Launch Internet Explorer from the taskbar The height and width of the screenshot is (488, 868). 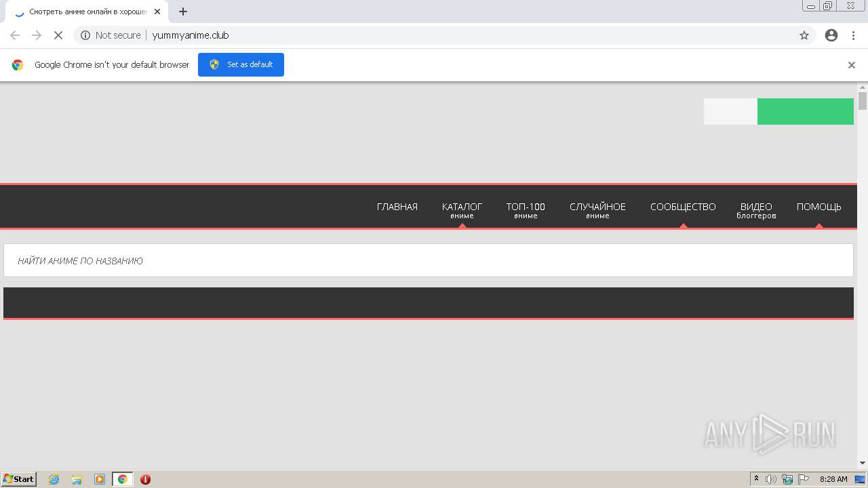pos(54,479)
